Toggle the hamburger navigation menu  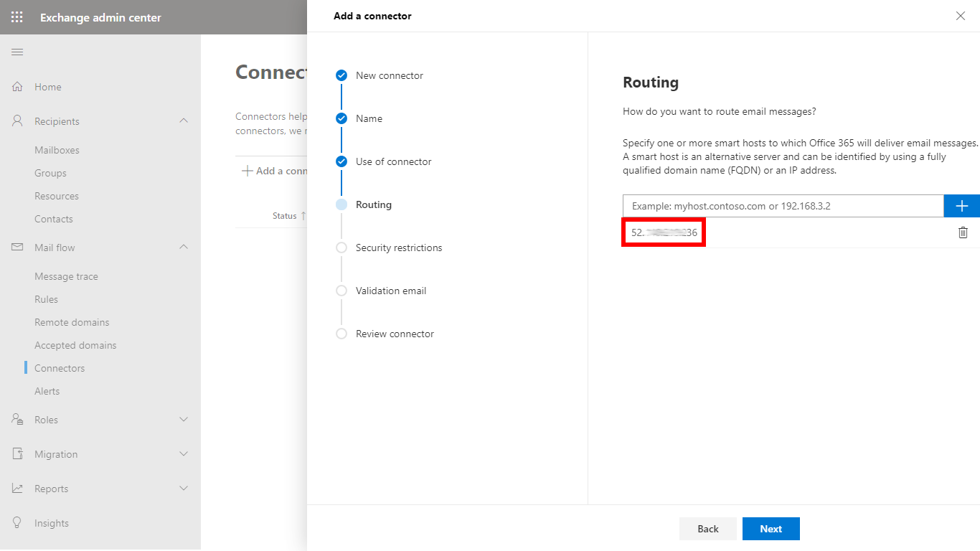point(17,52)
